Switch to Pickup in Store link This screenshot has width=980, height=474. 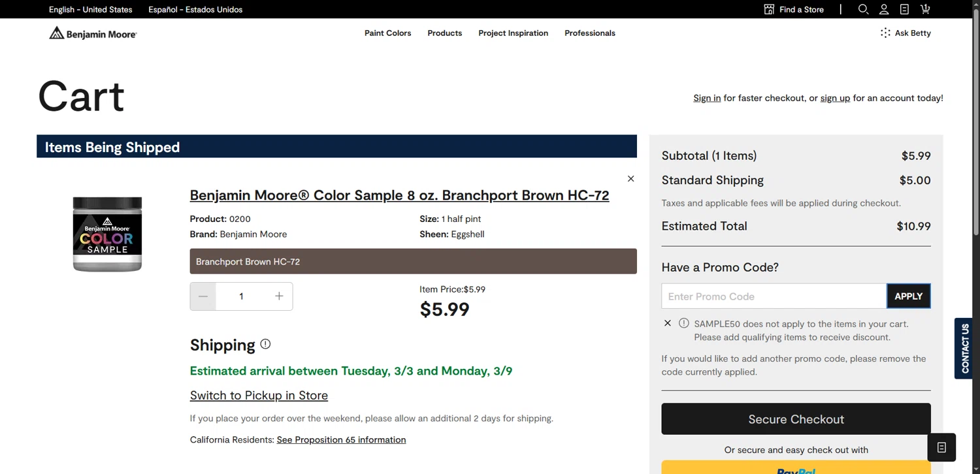[x=259, y=396]
